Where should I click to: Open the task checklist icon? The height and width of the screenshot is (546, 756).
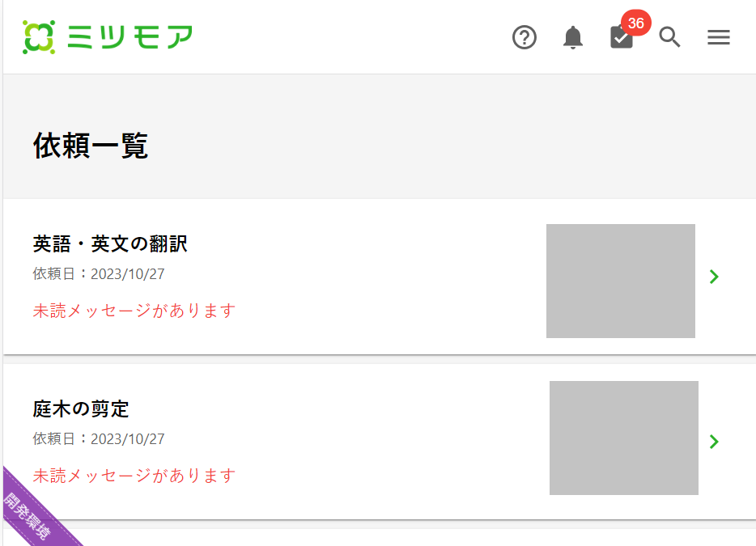tap(621, 38)
